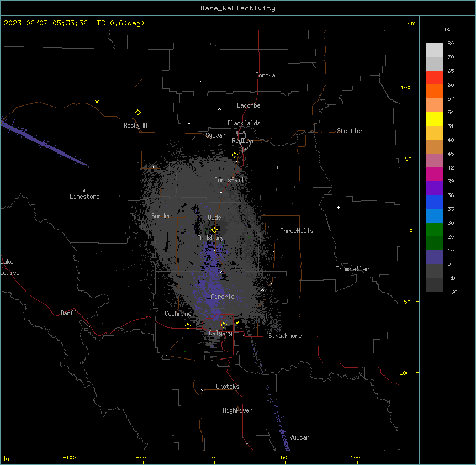
Task: Click the km label at top right
Action: [x=411, y=23]
